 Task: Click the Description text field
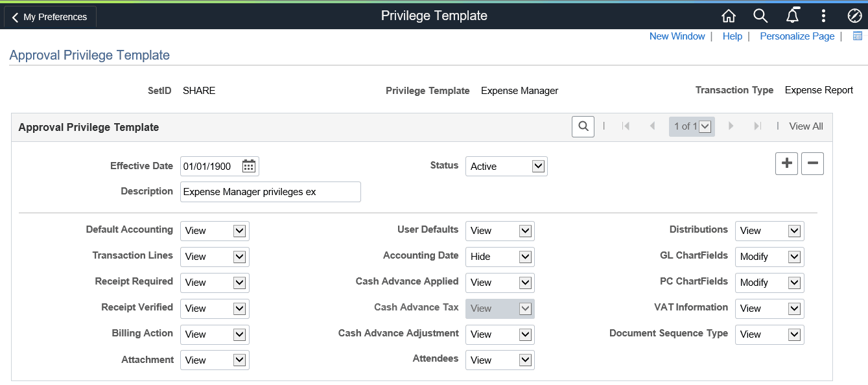coord(270,192)
